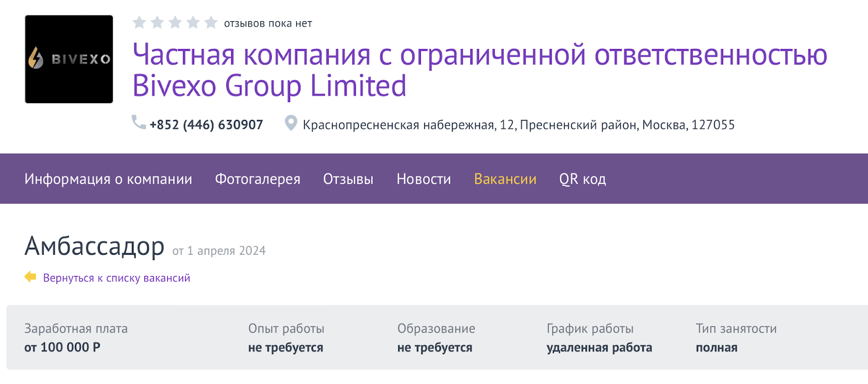Click the удаленная работа value

(x=599, y=348)
